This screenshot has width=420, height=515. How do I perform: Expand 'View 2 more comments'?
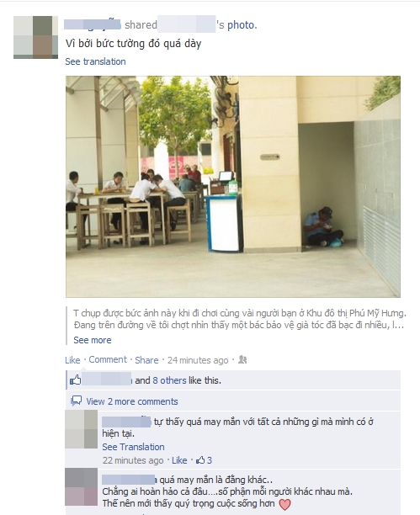(132, 401)
